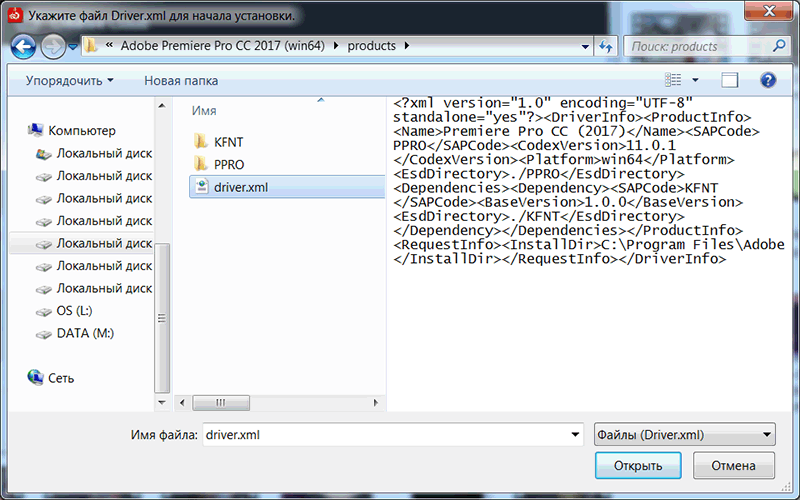Select the DATA (M:) drive

click(85, 333)
